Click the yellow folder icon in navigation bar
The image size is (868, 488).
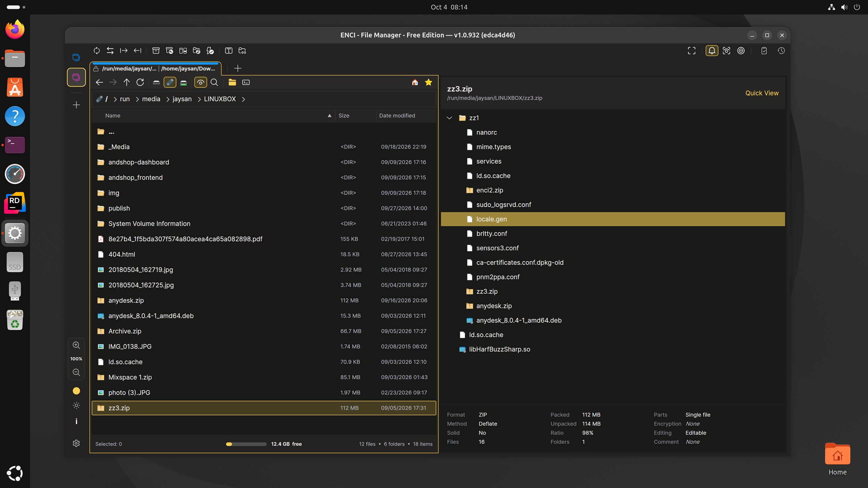click(232, 82)
